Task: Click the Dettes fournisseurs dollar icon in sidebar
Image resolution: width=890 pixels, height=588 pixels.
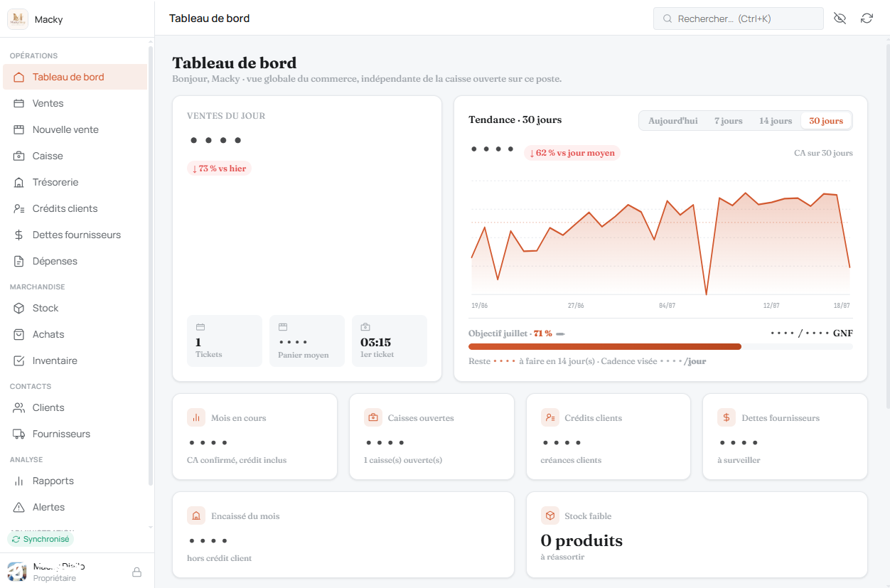Action: (x=19, y=235)
